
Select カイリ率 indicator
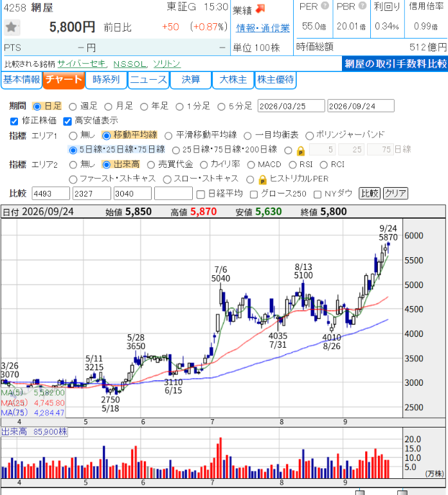204,165
